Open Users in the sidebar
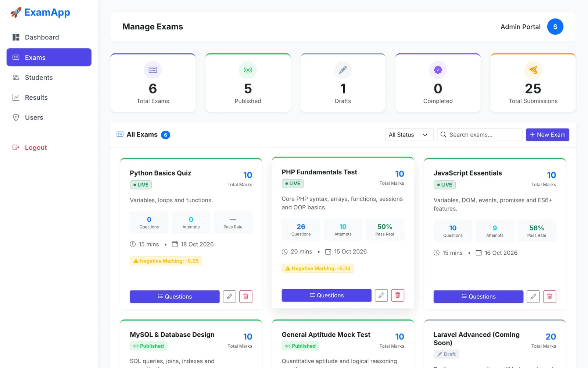The height and width of the screenshot is (368, 588). coord(49,117)
